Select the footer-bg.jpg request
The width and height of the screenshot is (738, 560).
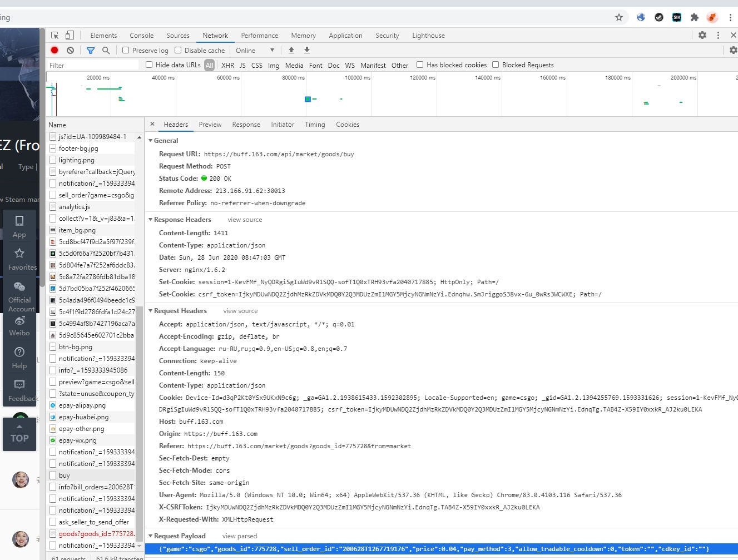click(x=91, y=148)
